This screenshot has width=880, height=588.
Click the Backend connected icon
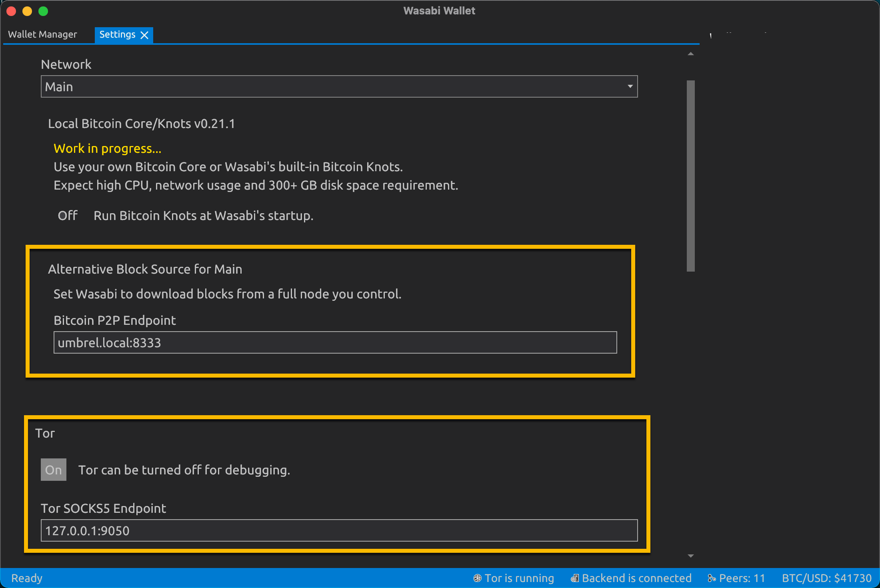pyautogui.click(x=575, y=578)
